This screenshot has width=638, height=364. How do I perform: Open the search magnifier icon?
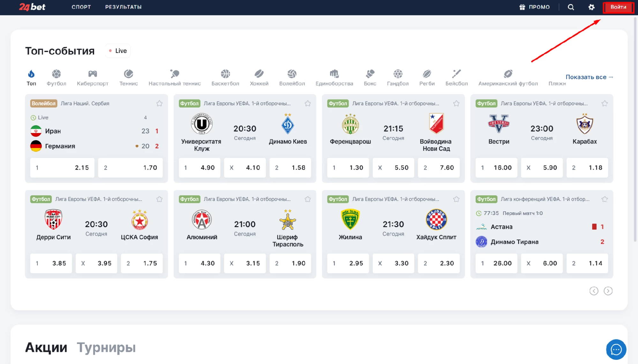(x=571, y=7)
